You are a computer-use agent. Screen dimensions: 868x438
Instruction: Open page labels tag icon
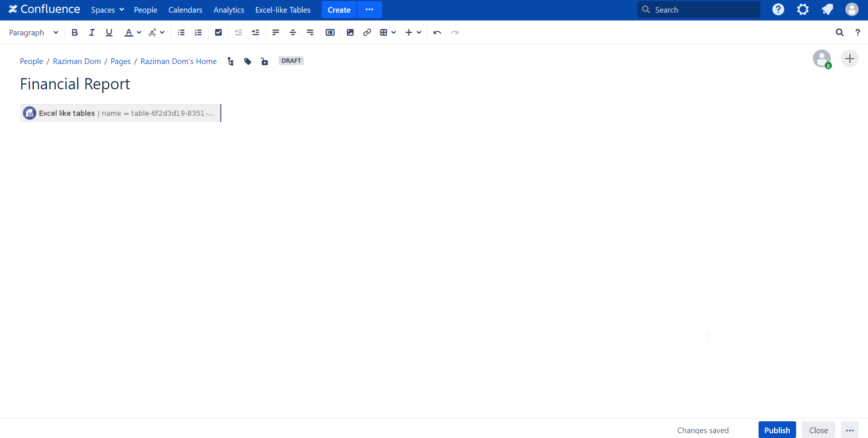coord(247,61)
